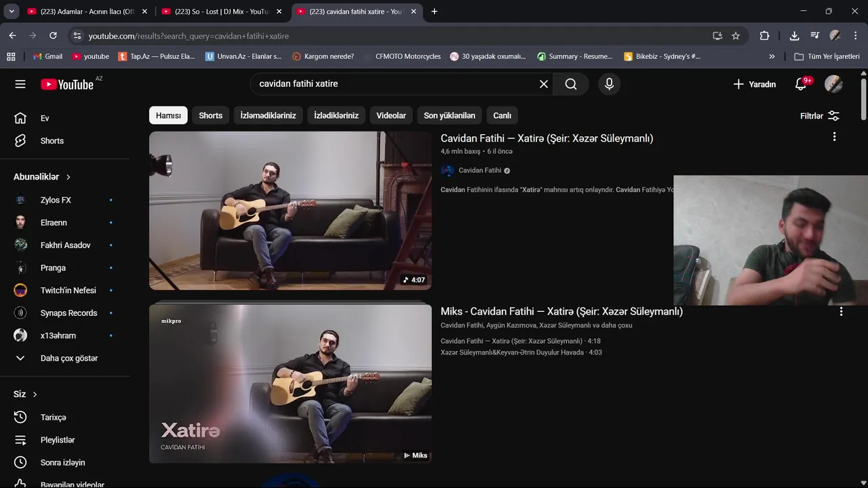Switch to Adamlar - Acının İlacı tab
The image size is (868, 488).
(x=87, y=12)
